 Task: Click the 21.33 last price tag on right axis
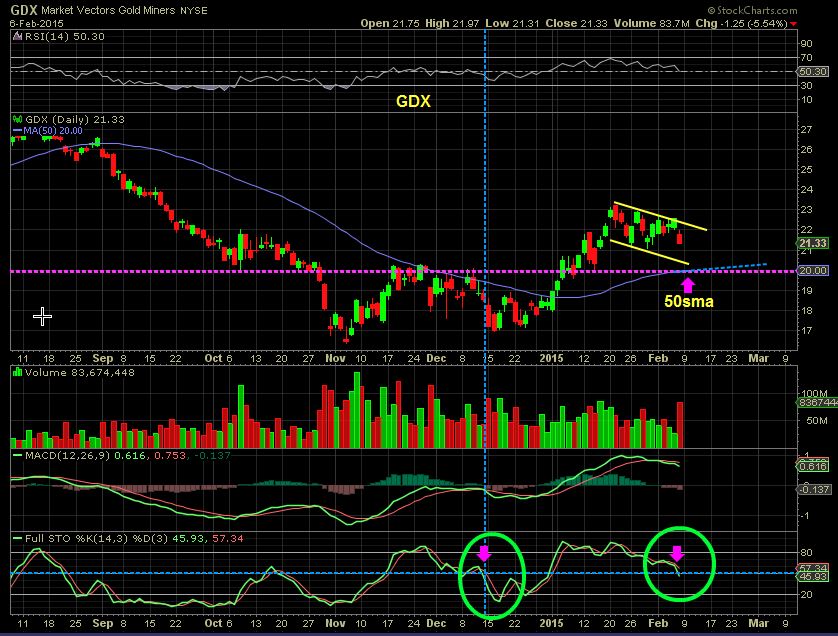(812, 243)
